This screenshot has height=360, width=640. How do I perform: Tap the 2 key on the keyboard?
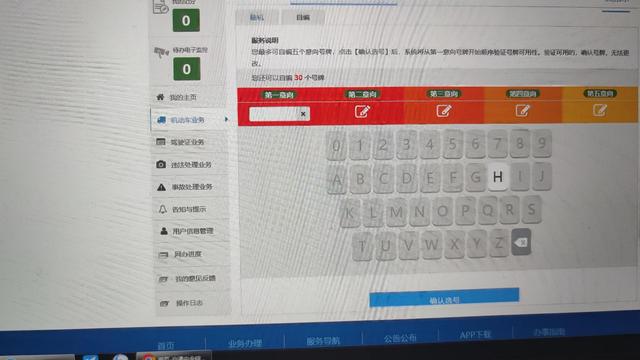(383, 144)
